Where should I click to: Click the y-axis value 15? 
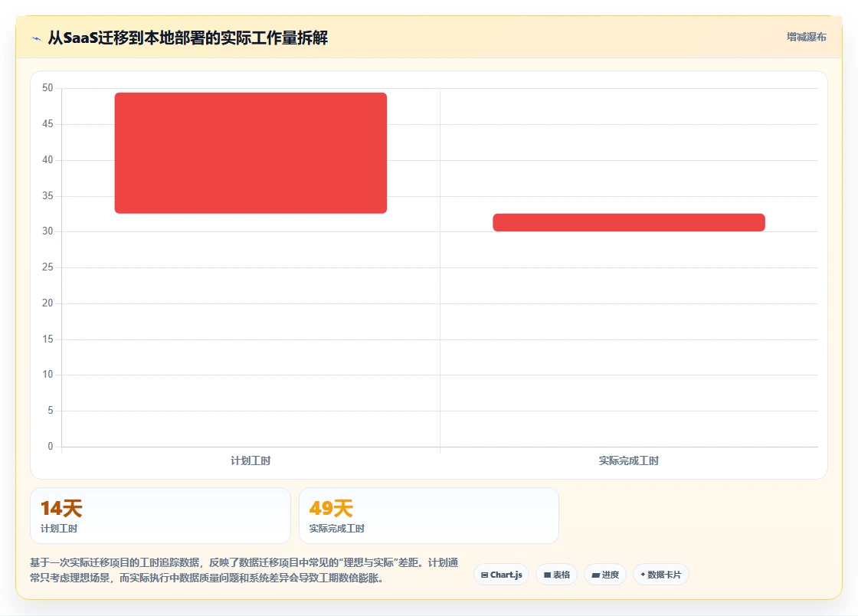[47, 339]
